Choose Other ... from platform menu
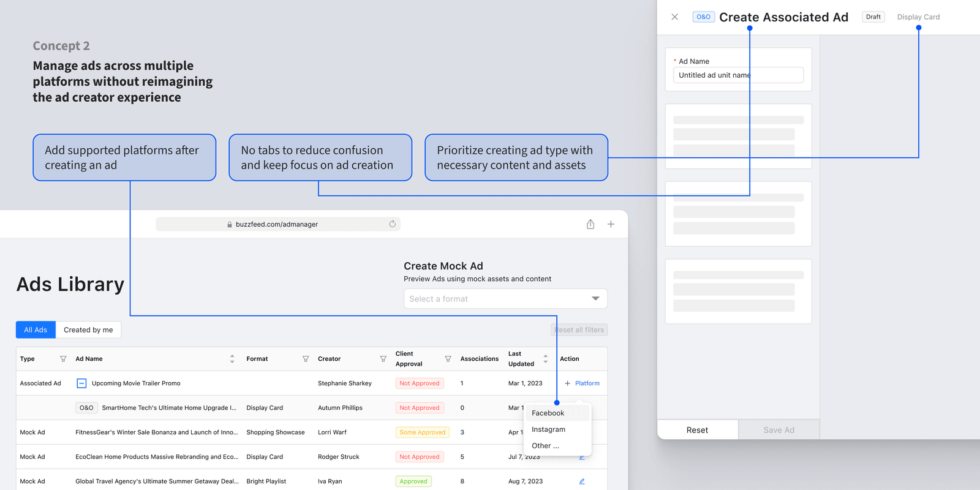980x490 pixels. pos(557,446)
